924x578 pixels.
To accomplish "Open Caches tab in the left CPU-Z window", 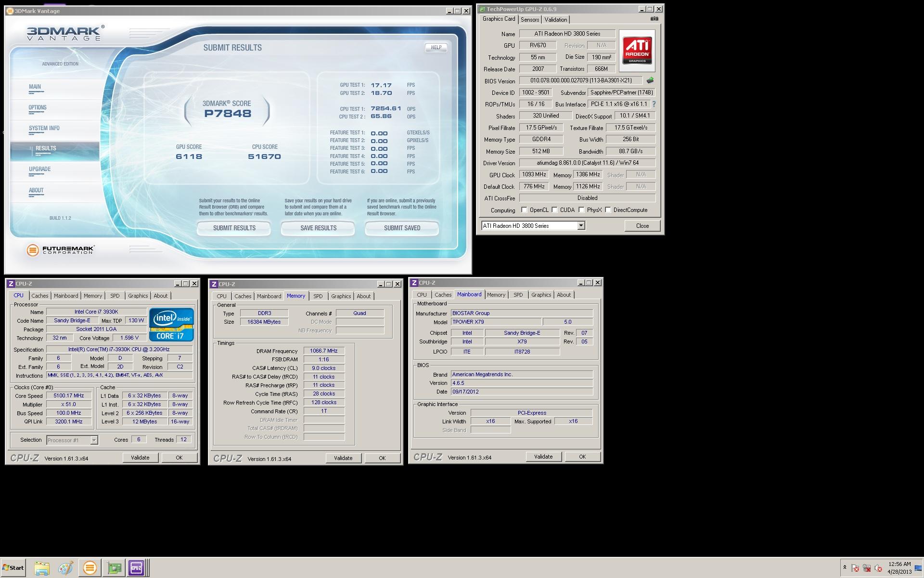I will click(40, 296).
